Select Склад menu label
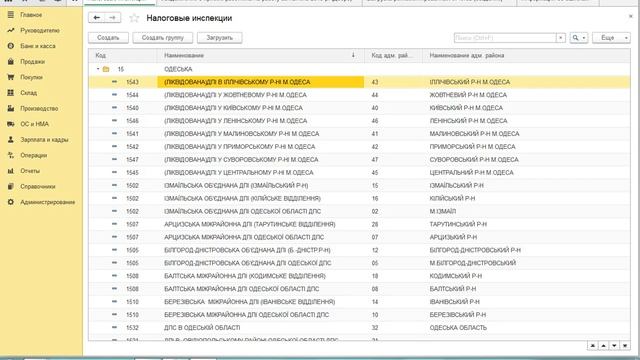Viewport: 640px width, 360px height. click(29, 93)
